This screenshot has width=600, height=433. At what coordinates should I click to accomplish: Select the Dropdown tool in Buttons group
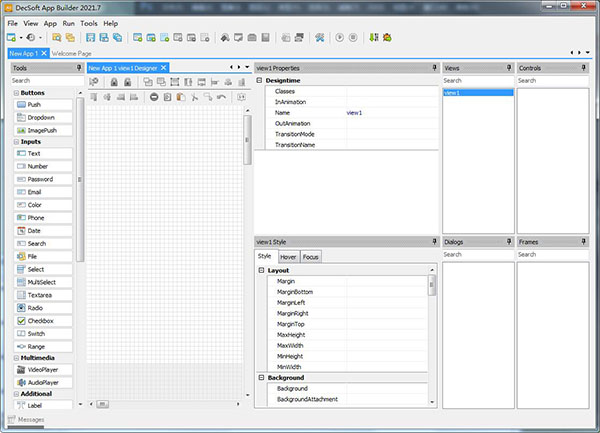tap(43, 117)
